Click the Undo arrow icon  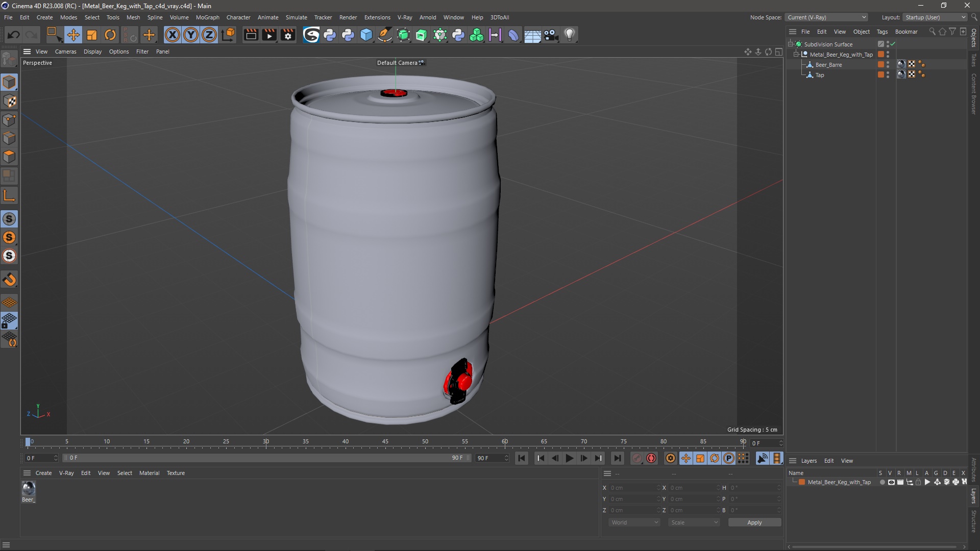click(x=14, y=35)
